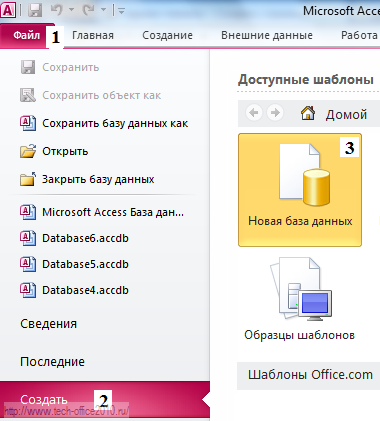Open the Образцы шаблонов template folder
380x421 pixels.
[x=299, y=299]
